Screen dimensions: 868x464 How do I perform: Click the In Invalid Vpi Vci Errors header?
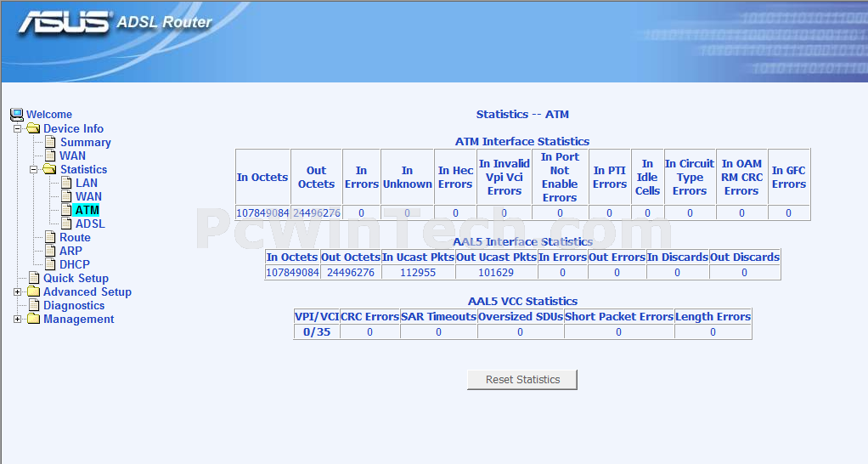click(504, 177)
